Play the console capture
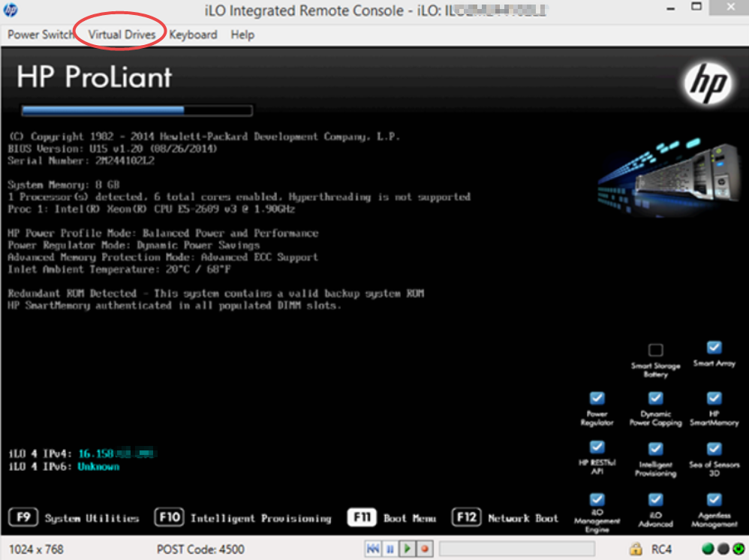749x560 pixels. [x=408, y=549]
